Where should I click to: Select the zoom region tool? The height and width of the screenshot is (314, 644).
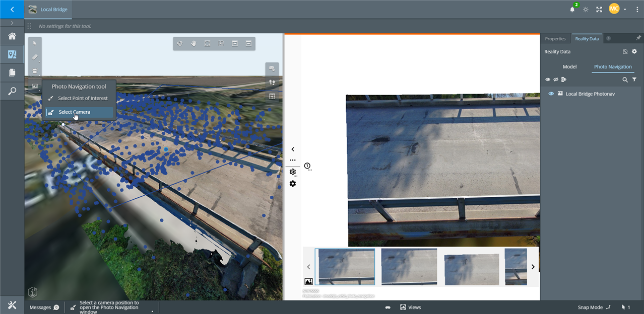[x=221, y=43]
